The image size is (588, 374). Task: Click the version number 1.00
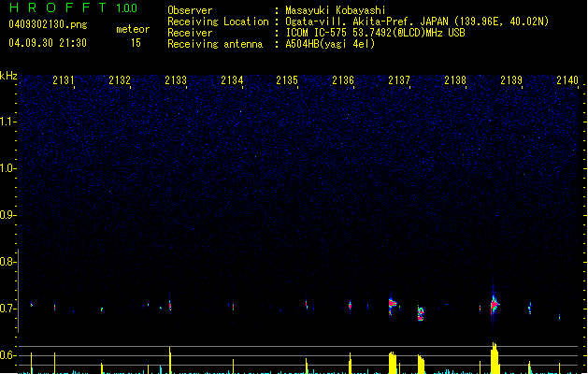(126, 8)
